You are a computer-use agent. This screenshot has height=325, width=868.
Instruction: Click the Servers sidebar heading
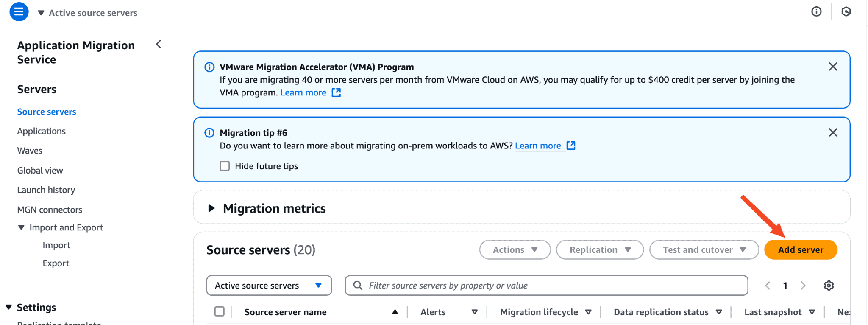37,89
